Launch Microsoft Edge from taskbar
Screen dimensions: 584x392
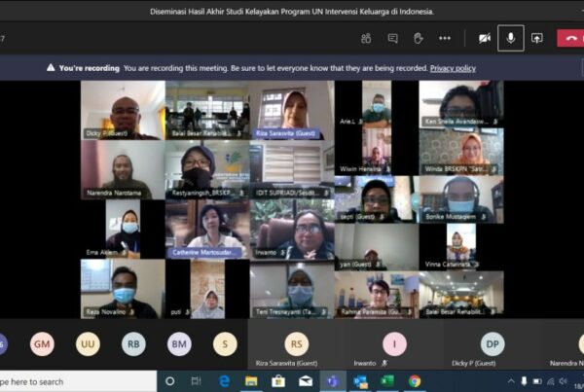(224, 381)
